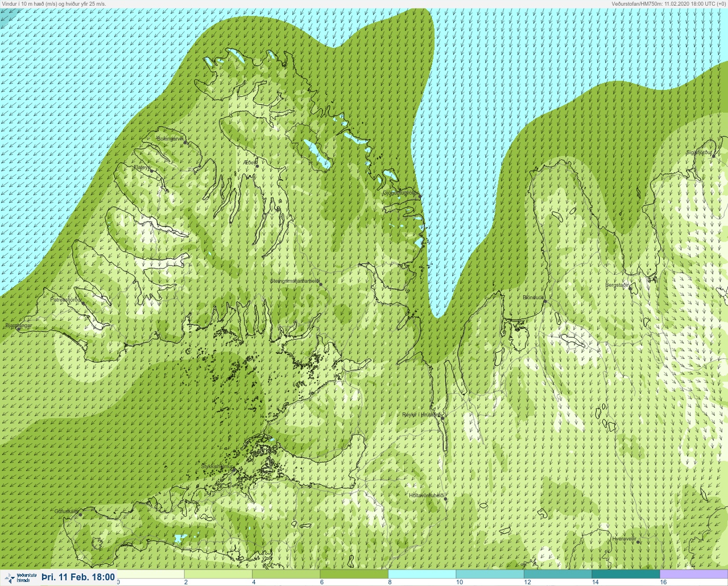Click the legend value 12
This screenshot has height=586, width=728.
coord(527,583)
